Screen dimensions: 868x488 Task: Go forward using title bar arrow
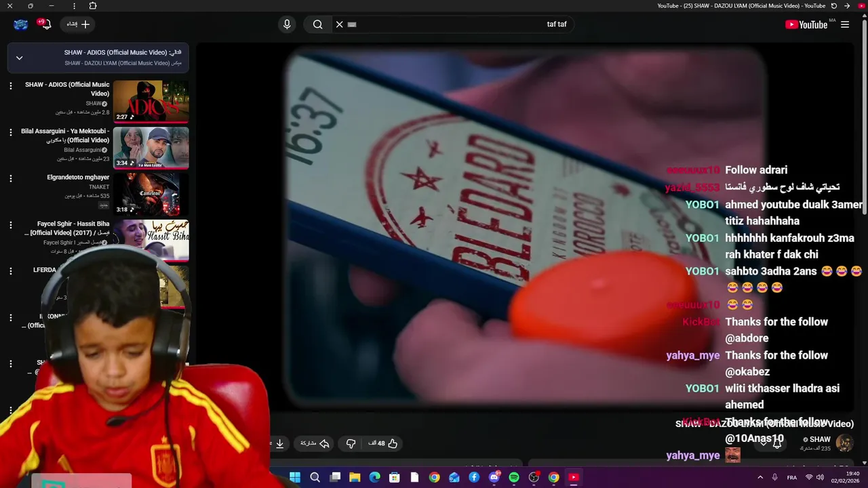(x=847, y=5)
